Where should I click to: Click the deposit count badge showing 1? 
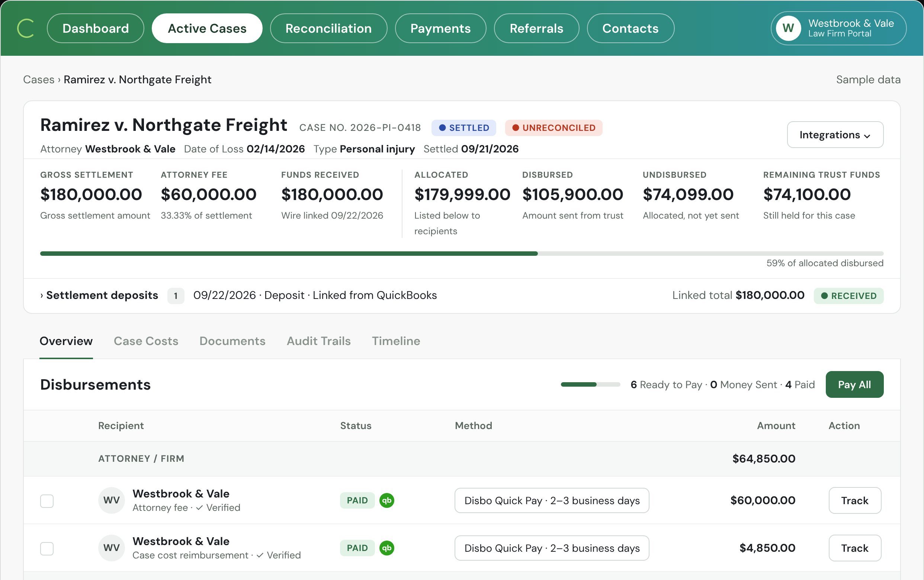[176, 296]
